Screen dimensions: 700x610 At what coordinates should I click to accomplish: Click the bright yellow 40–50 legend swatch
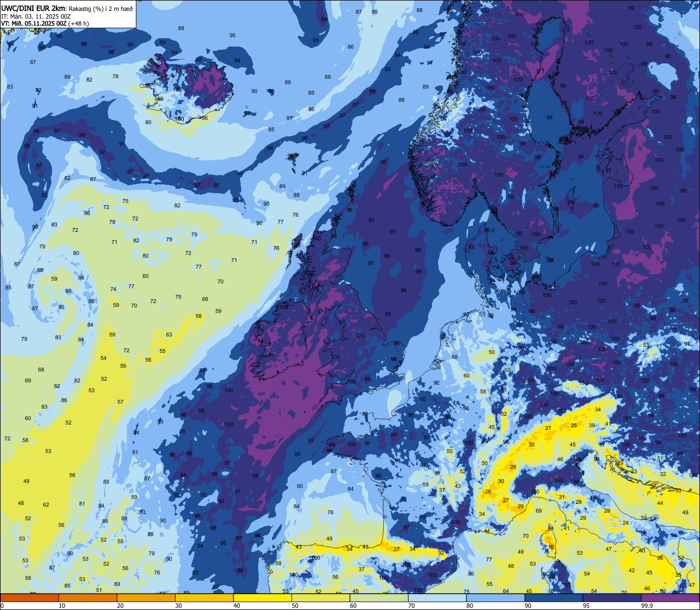pyautogui.click(x=262, y=597)
